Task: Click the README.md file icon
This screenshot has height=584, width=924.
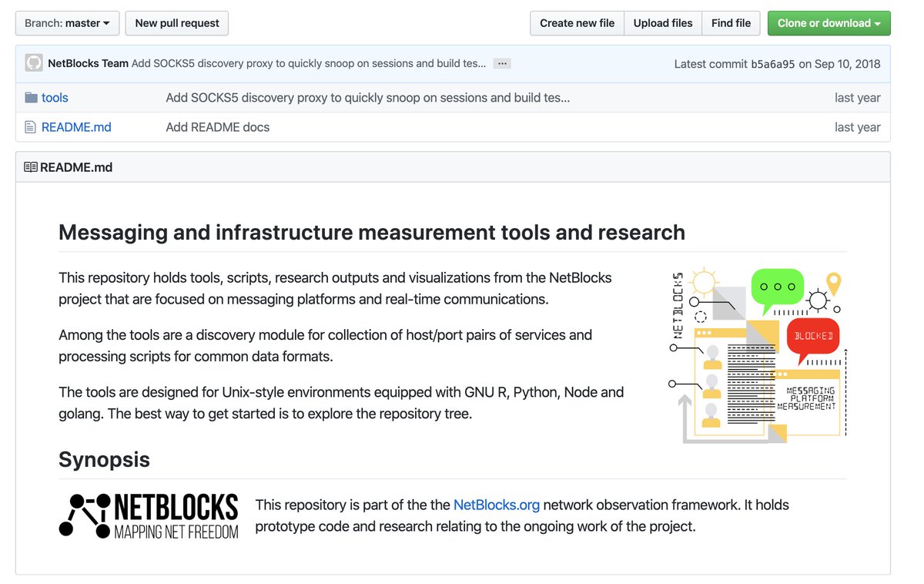Action: pyautogui.click(x=31, y=127)
